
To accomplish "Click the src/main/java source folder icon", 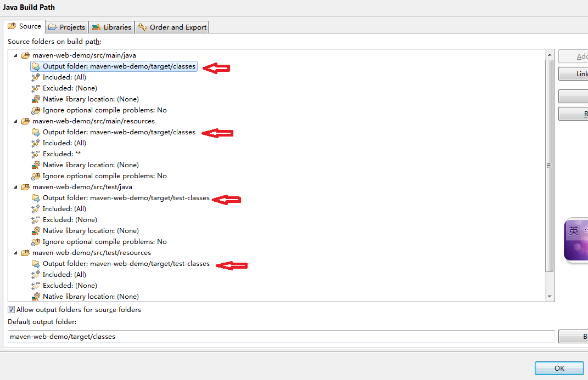I will click(25, 55).
